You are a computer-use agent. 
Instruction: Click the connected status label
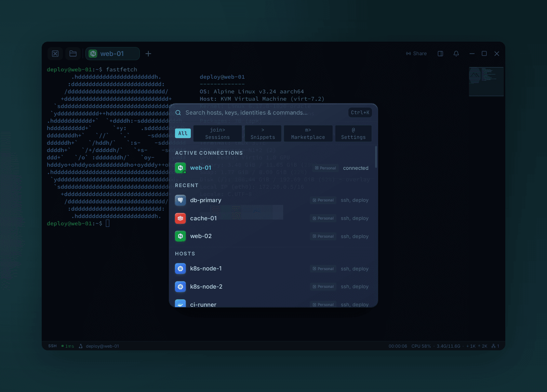pyautogui.click(x=356, y=168)
